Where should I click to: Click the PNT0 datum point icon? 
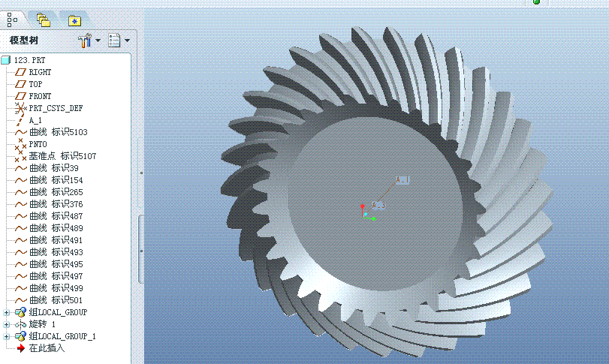click(20, 144)
